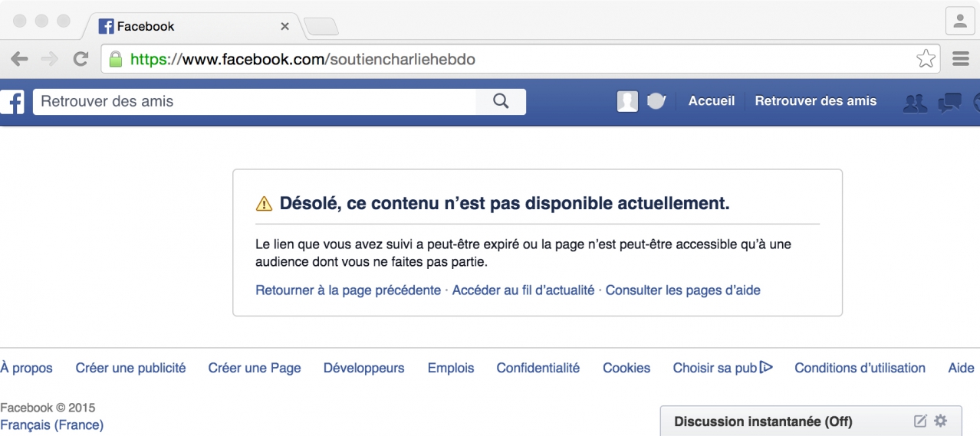Screen dimensions: 980x436
Task: Click the magnifying glass search button
Action: point(501,101)
